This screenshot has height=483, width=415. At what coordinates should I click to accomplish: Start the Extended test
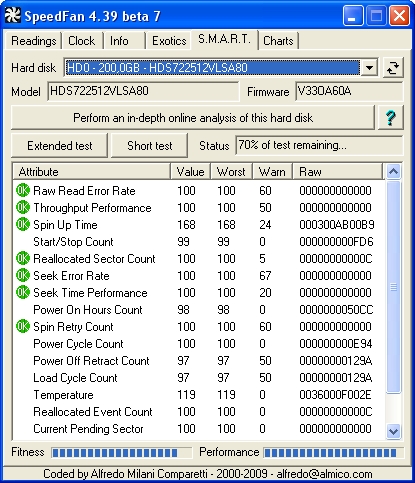[x=60, y=146]
